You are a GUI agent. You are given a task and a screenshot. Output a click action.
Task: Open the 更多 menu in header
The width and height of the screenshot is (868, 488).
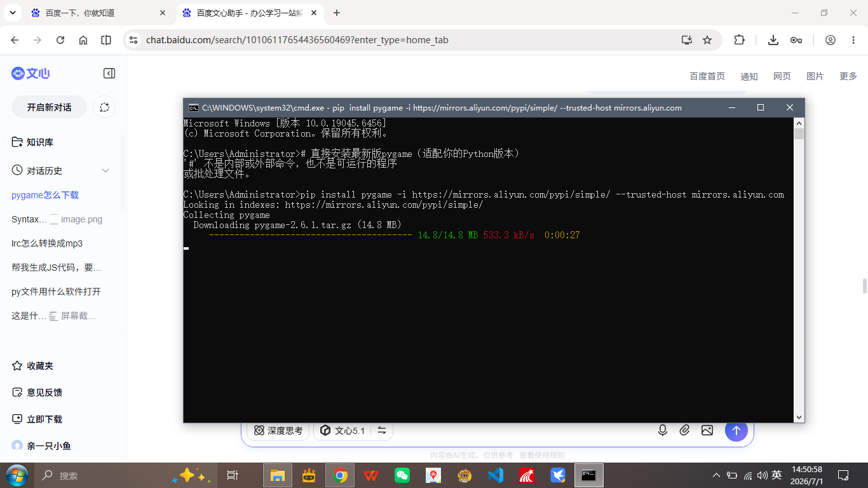[x=848, y=76]
